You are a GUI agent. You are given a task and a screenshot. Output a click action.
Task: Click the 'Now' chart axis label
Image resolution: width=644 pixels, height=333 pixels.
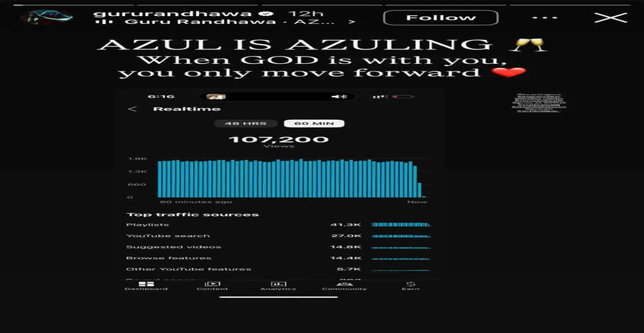coord(417,202)
